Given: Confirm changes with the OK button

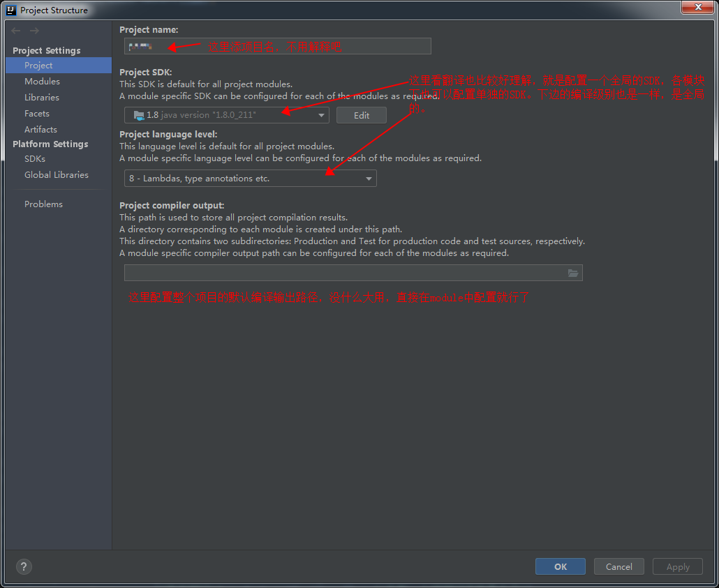Looking at the screenshot, I should pos(560,566).
